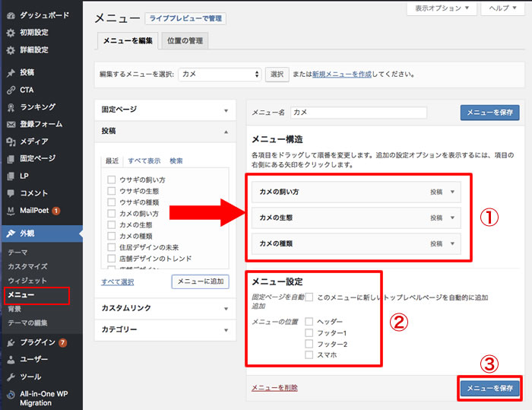Click the メニューに追加 button
The image size is (532, 410).
point(200,281)
